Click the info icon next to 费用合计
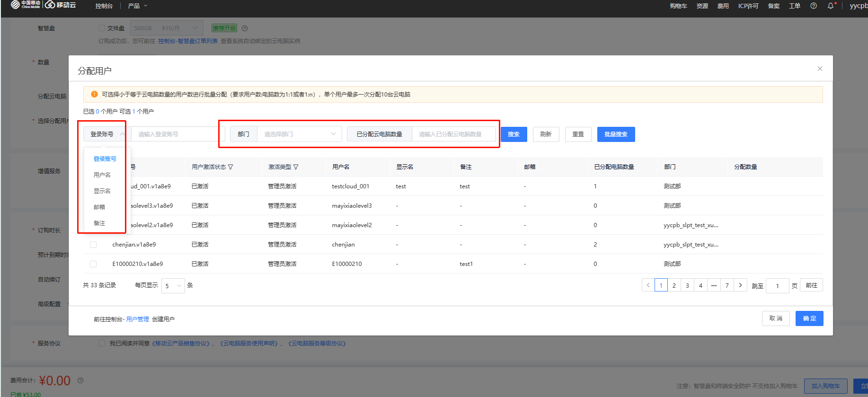Image resolution: width=868 pixels, height=397 pixels. [x=80, y=380]
